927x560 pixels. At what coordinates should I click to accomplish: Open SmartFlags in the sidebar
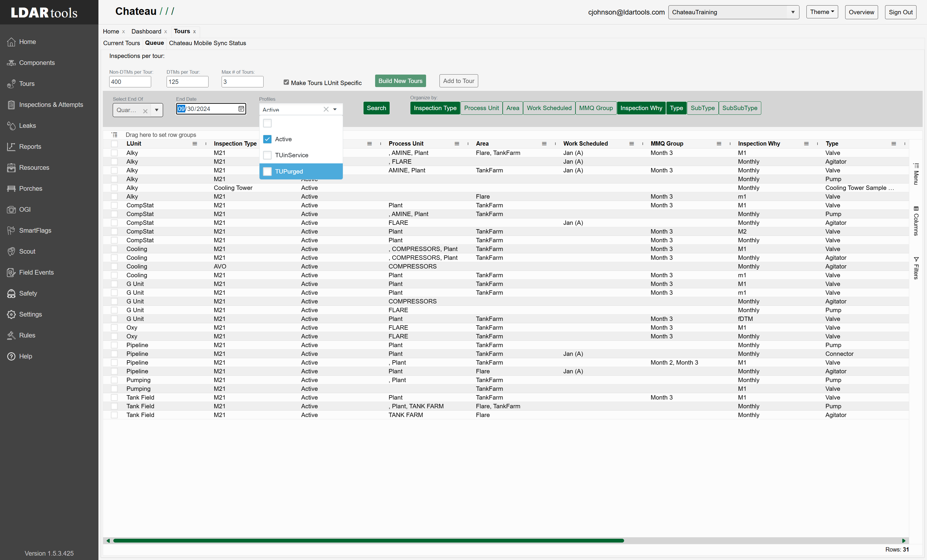(29, 231)
